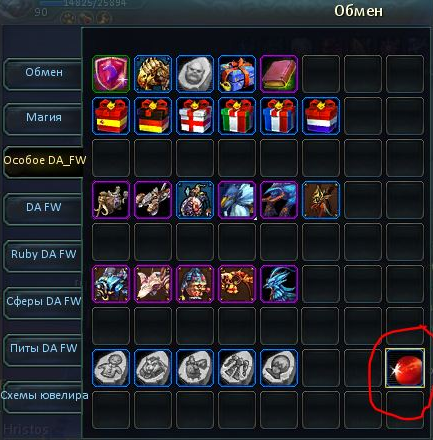The width and height of the screenshot is (433, 440).
Task: Pick the mammoth mount icon
Action: coord(111,200)
